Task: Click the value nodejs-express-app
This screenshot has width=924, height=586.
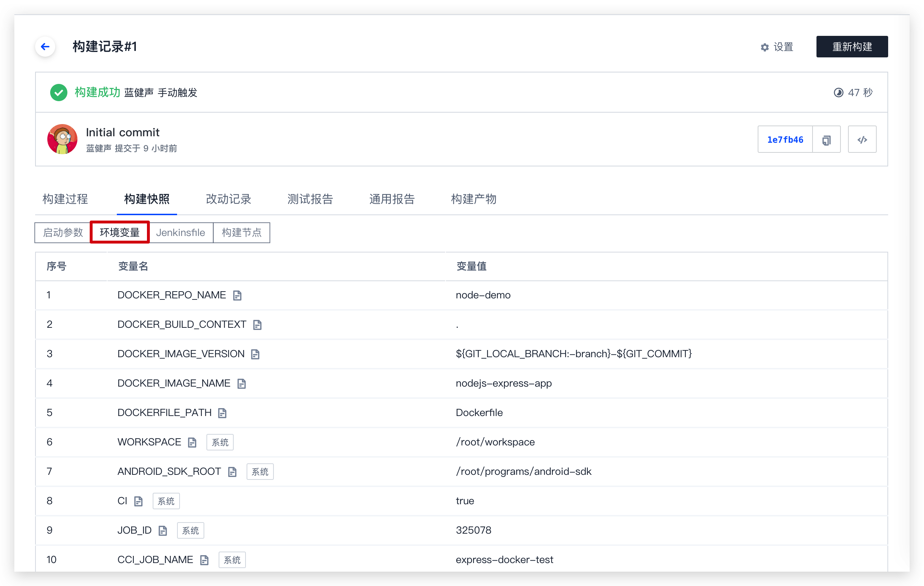Action: click(x=504, y=384)
